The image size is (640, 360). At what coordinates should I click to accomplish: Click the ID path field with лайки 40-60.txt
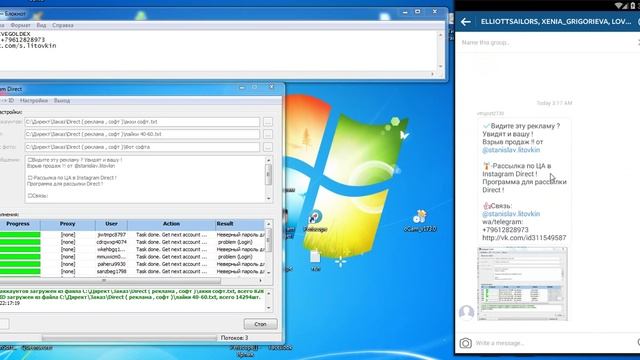pyautogui.click(x=142, y=134)
